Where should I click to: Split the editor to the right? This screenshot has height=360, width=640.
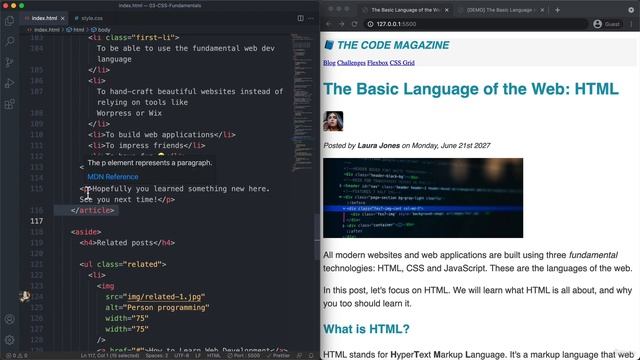(300, 18)
